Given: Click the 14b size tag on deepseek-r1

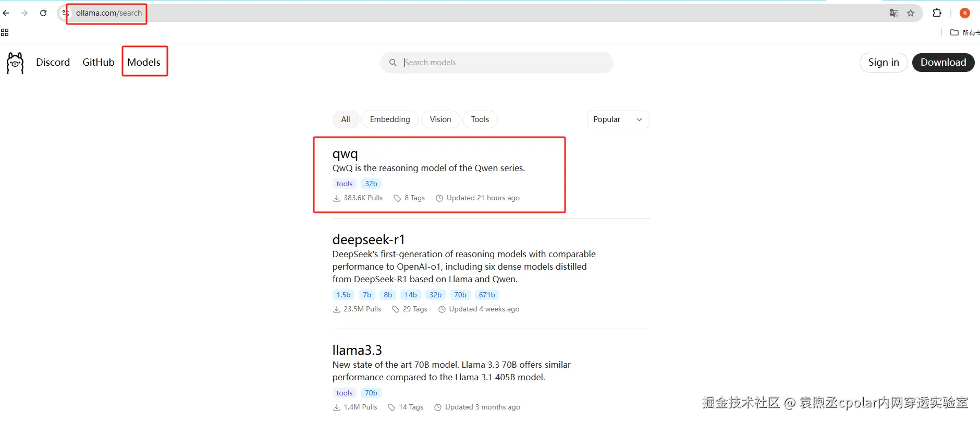Looking at the screenshot, I should (411, 295).
